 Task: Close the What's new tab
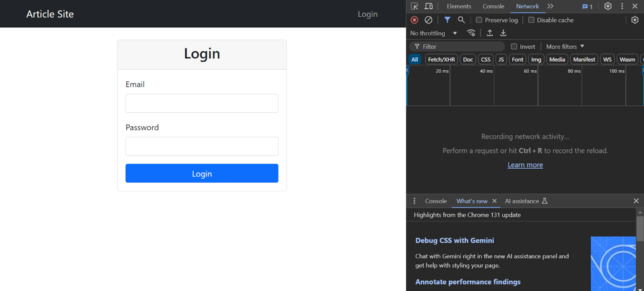pyautogui.click(x=494, y=201)
